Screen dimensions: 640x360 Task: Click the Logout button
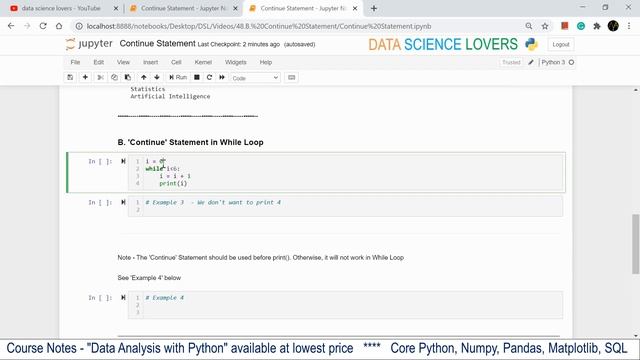(561, 44)
